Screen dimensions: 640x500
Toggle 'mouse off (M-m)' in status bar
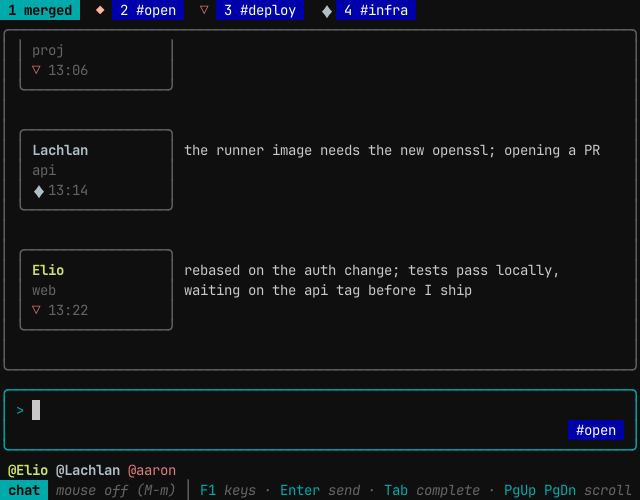pyautogui.click(x=116, y=490)
